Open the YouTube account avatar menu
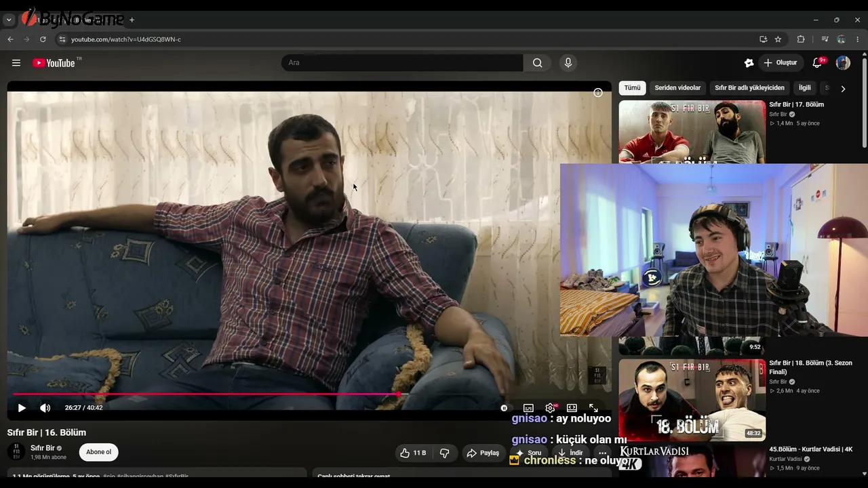 843,63
